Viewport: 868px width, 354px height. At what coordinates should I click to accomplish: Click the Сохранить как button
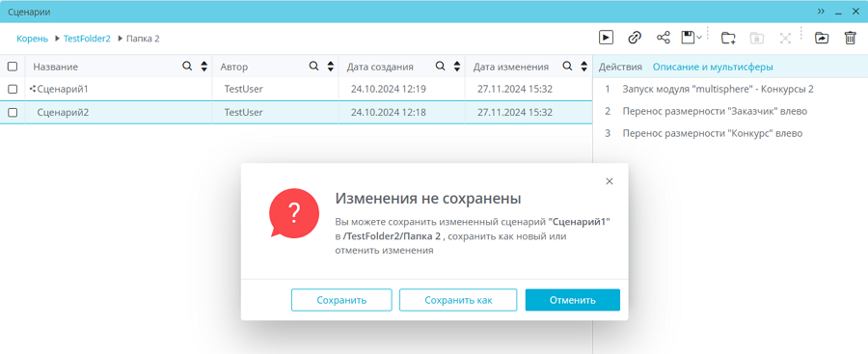(458, 300)
